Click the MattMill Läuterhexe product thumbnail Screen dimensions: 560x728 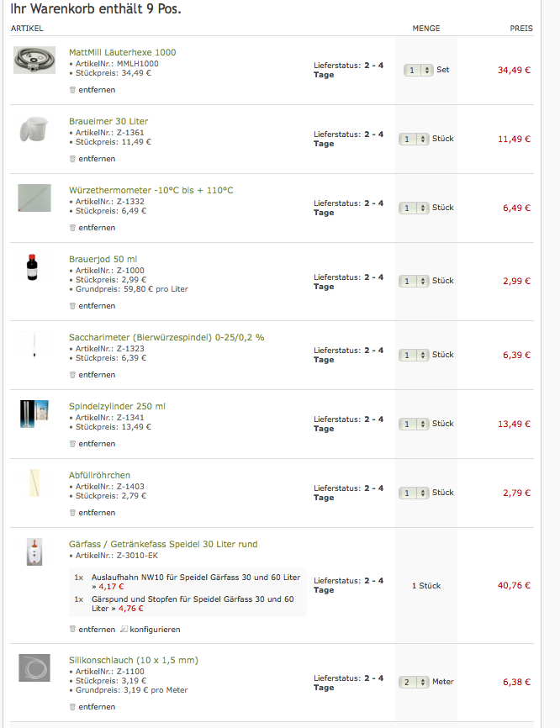pos(34,60)
